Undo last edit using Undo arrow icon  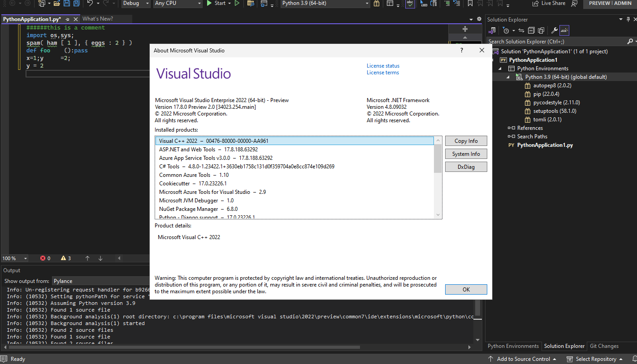[x=90, y=4]
